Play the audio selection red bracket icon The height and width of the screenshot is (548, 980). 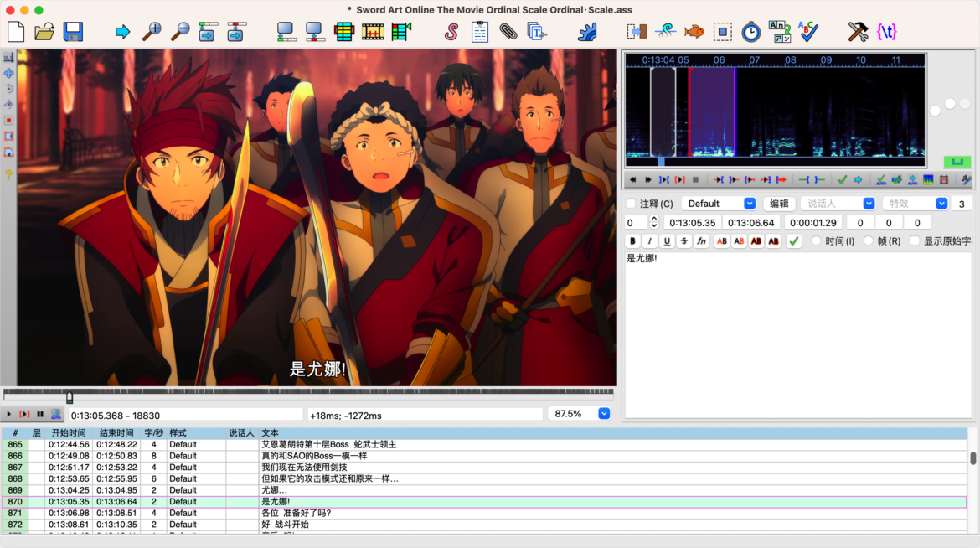pos(680,179)
